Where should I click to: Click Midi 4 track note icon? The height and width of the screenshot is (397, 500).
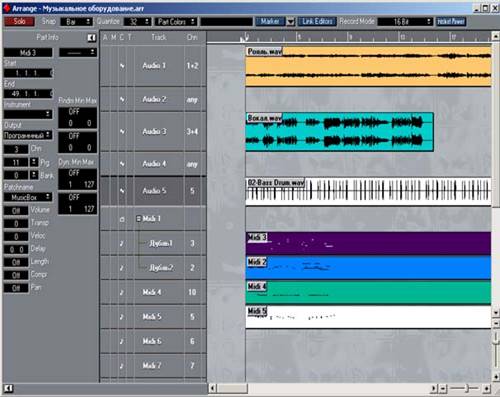pyautogui.click(x=122, y=292)
